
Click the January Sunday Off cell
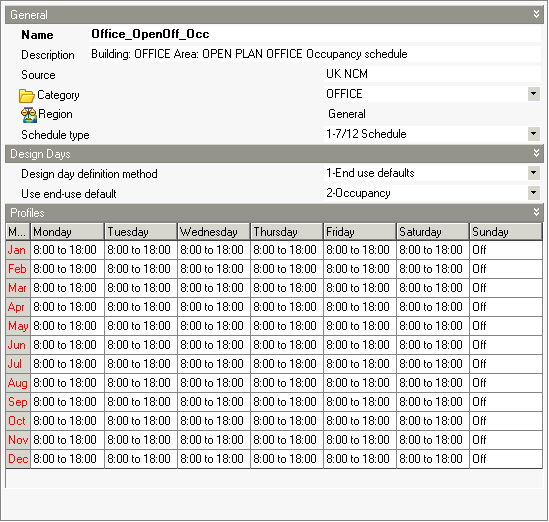(x=506, y=250)
